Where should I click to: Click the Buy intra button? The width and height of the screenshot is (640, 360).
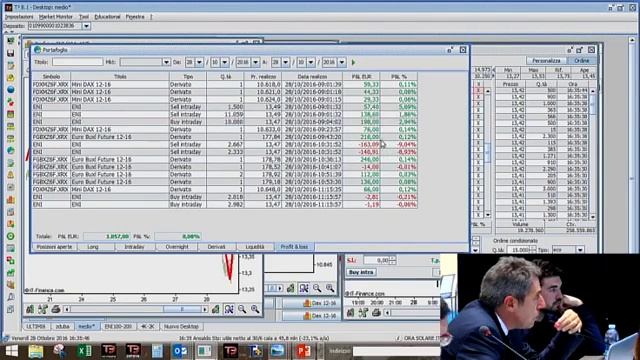pyautogui.click(x=362, y=272)
